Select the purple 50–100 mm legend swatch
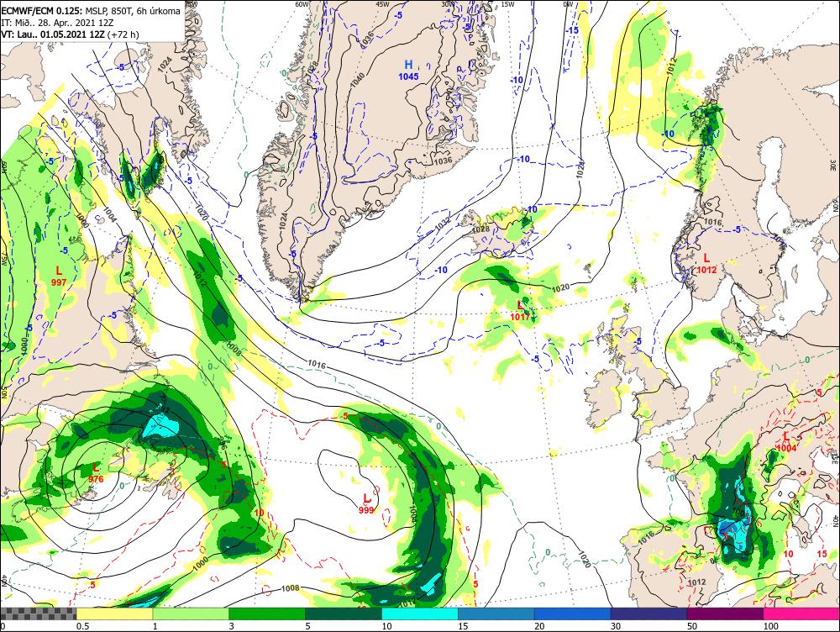Viewport: 840px width, 632px height. pos(726,614)
